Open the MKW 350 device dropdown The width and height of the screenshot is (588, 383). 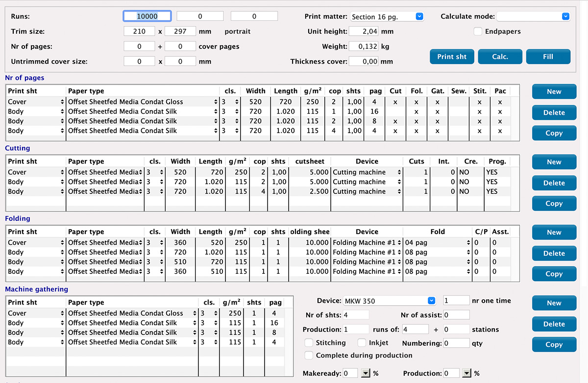[x=390, y=301]
